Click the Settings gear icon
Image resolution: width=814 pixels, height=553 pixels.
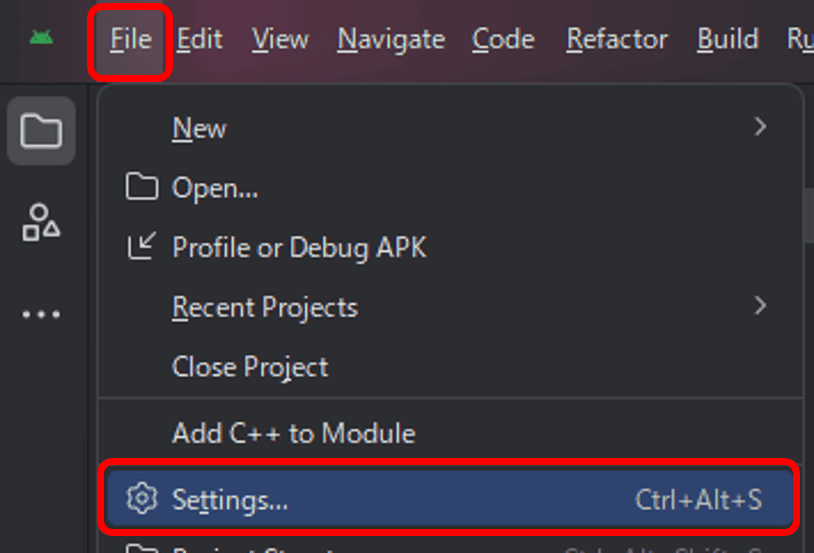point(143,498)
